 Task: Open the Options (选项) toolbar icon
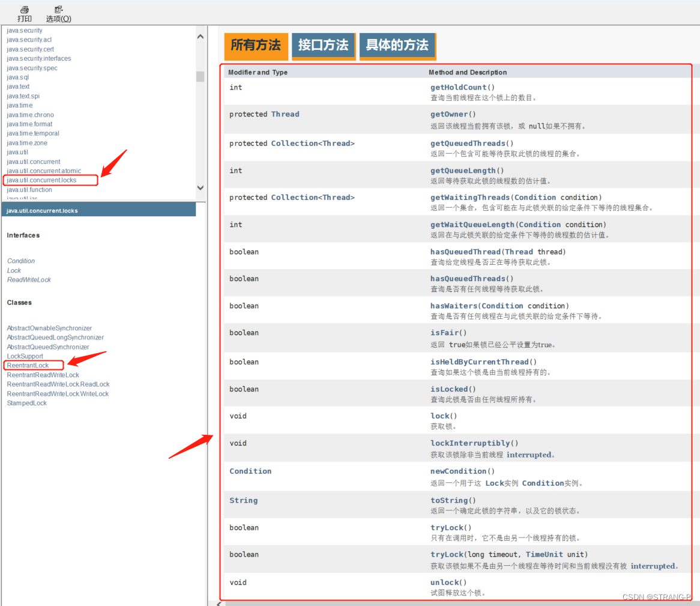point(58,14)
